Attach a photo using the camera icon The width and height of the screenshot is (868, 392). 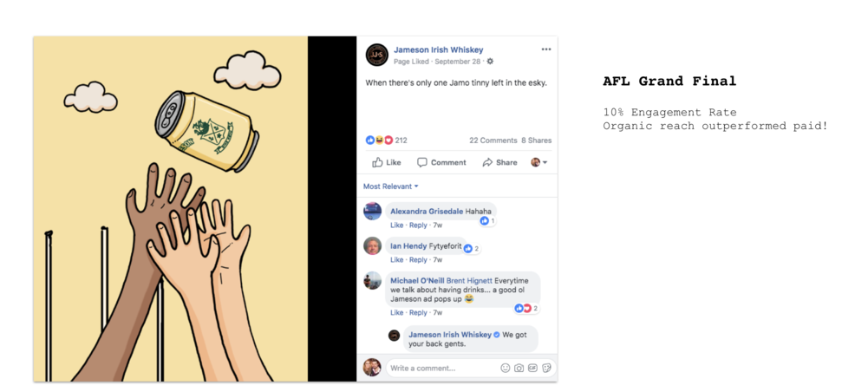pyautogui.click(x=519, y=368)
